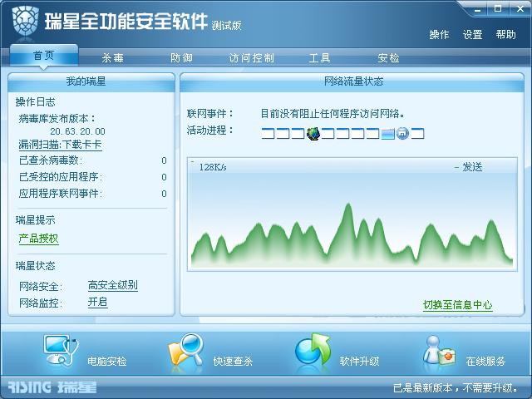
Task: Open the 设置 settings menu
Action: pyautogui.click(x=473, y=35)
